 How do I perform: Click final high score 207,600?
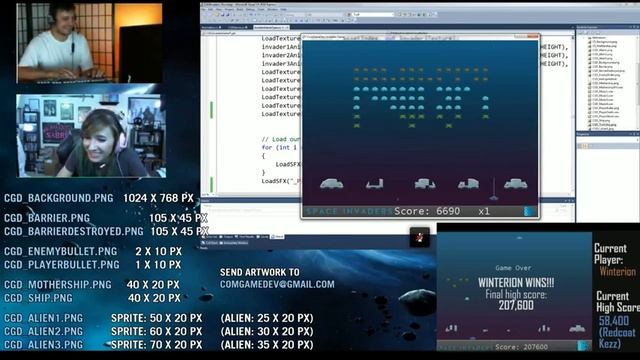pos(516,305)
